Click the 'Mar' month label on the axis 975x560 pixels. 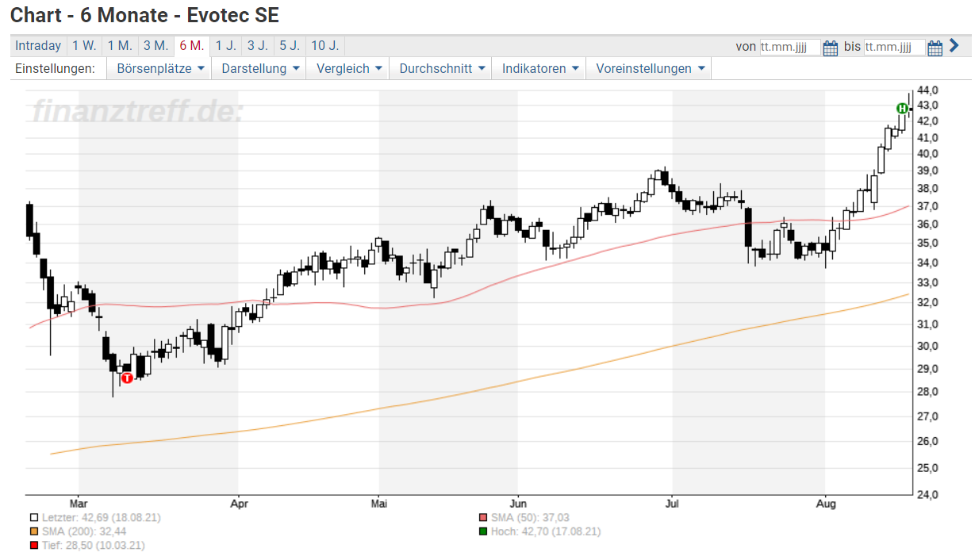(x=79, y=503)
